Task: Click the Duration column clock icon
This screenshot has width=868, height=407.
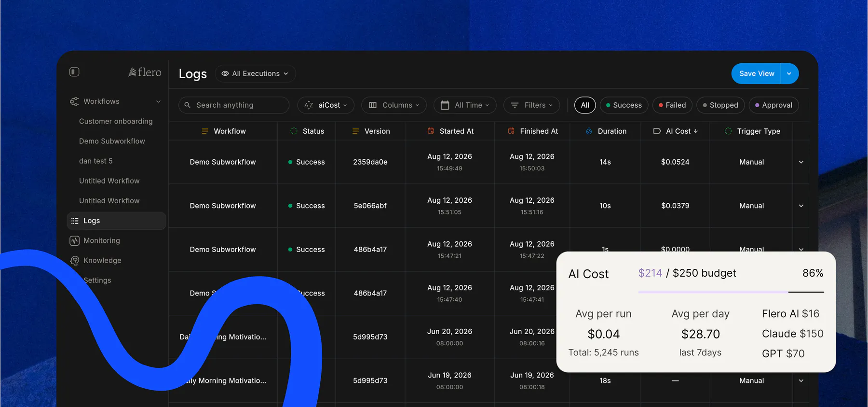Action: click(x=589, y=131)
